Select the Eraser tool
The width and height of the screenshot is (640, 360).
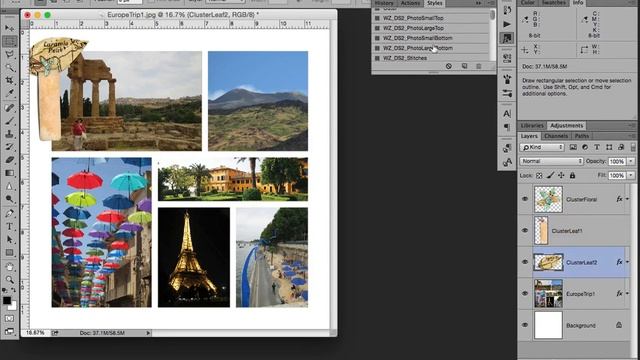pyautogui.click(x=9, y=160)
